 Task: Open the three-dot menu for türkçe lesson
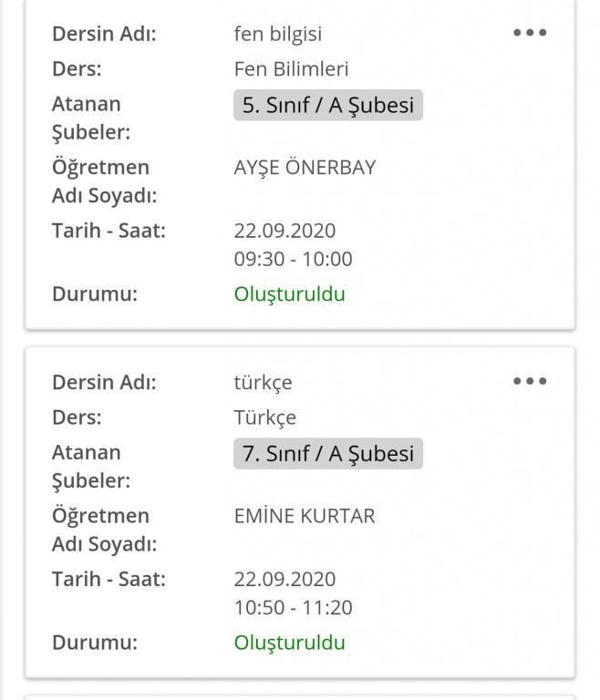530,381
